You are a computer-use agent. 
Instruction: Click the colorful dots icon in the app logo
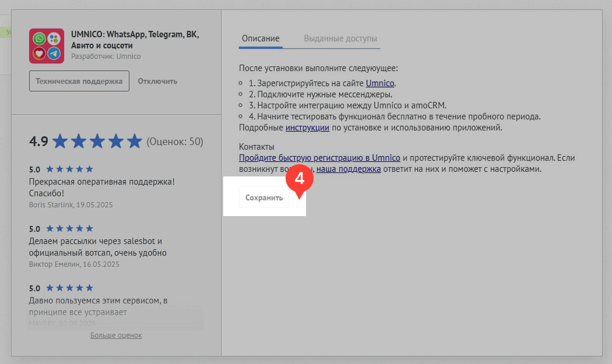point(54,38)
